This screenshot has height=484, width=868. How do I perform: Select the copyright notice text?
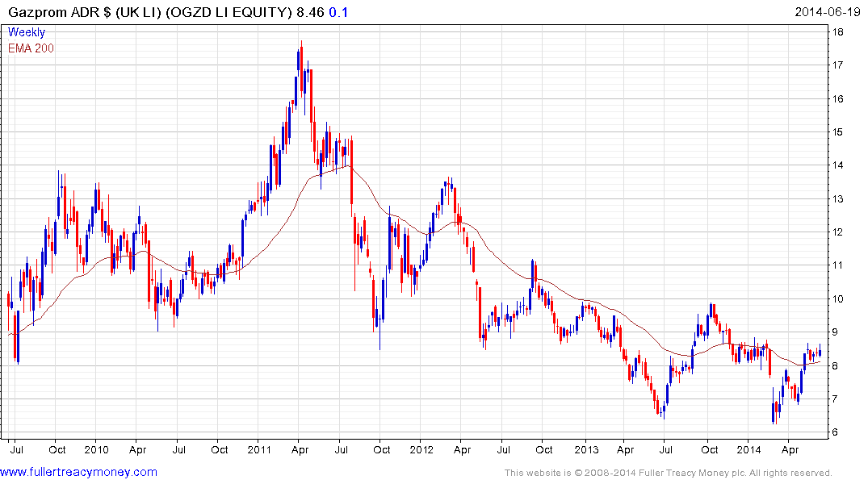click(669, 473)
